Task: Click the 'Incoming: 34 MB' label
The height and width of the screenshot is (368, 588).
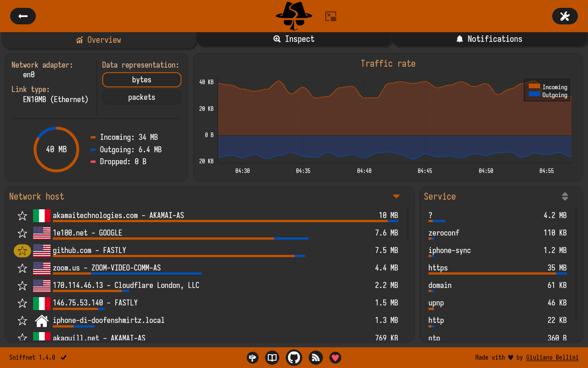Action: (x=129, y=137)
